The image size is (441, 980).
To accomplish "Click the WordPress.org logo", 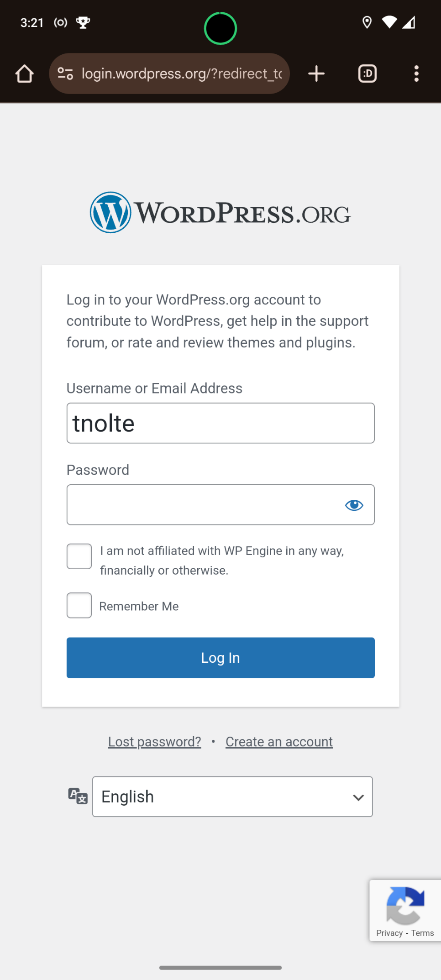I will pos(220,213).
